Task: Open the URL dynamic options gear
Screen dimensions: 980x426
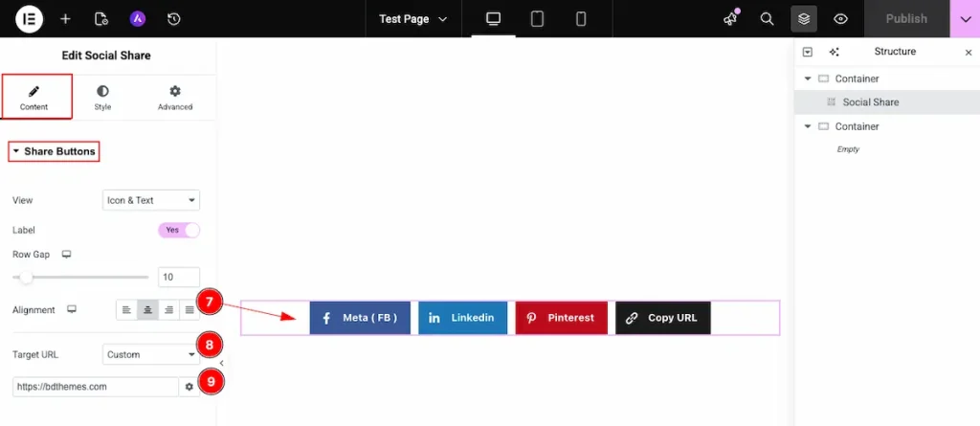Action: (189, 387)
